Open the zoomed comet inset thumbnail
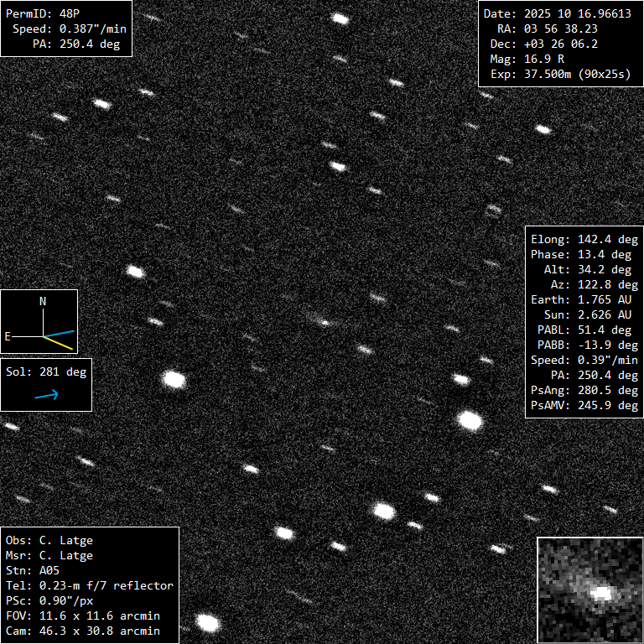 point(589,590)
